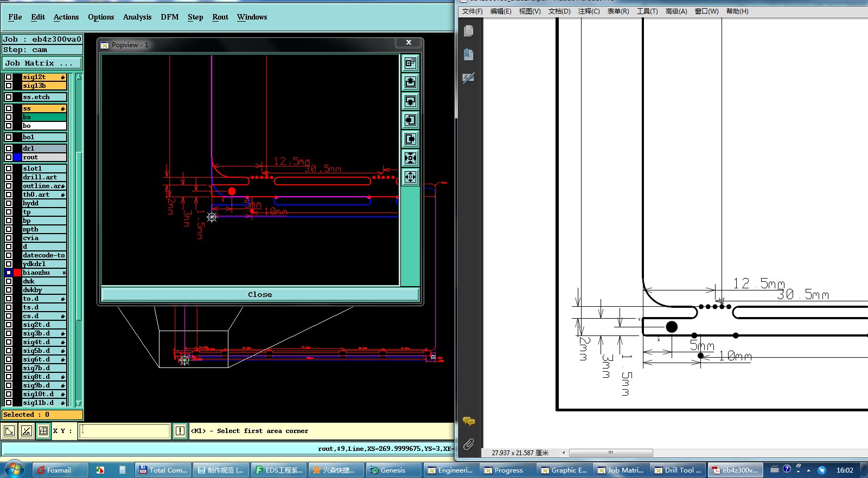
Task: Click the red color swatch beside biaozhu
Action: point(17,273)
